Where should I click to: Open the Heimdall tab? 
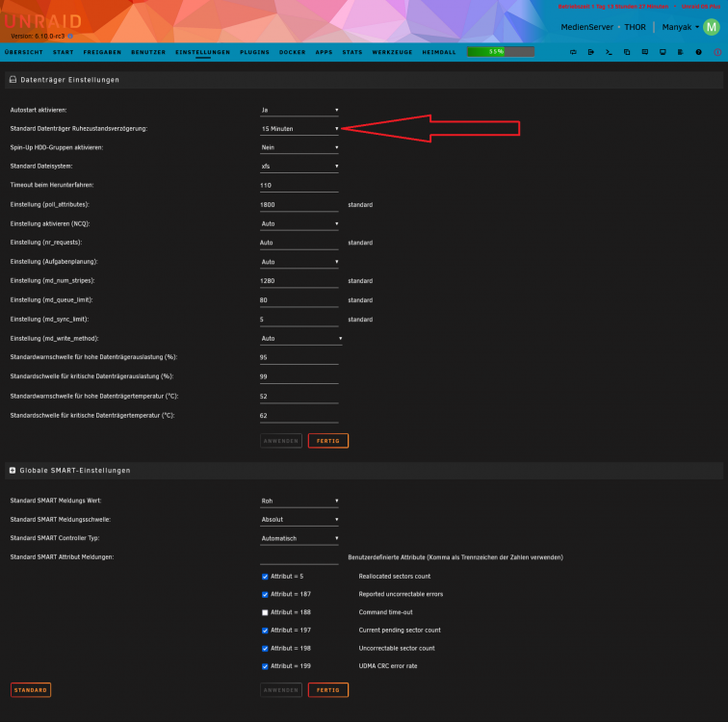(439, 52)
